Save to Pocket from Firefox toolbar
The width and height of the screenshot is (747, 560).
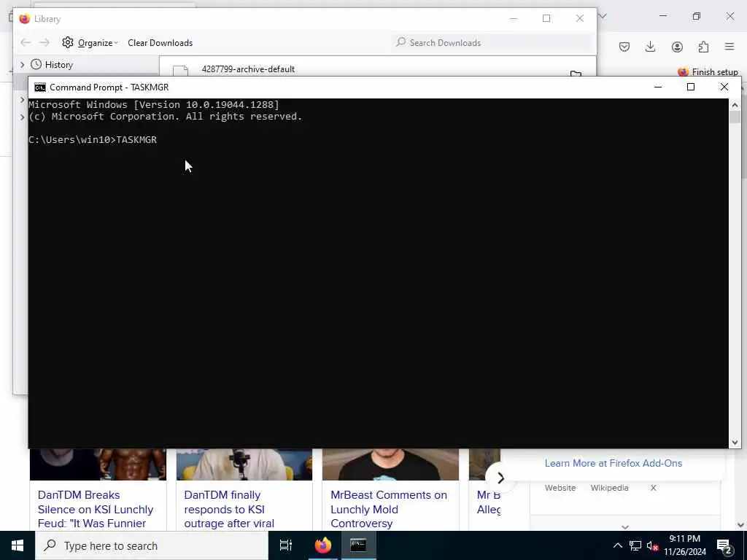coord(624,47)
